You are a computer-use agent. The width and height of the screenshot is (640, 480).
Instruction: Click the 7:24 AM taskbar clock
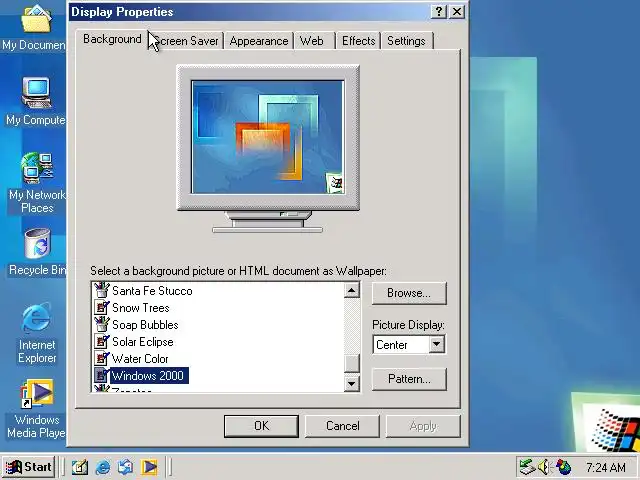tap(606, 467)
